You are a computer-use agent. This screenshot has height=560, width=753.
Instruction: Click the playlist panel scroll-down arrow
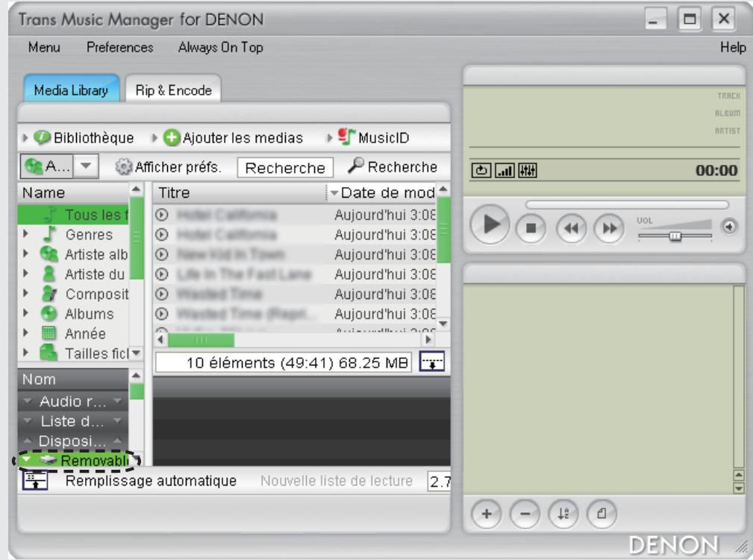(739, 488)
